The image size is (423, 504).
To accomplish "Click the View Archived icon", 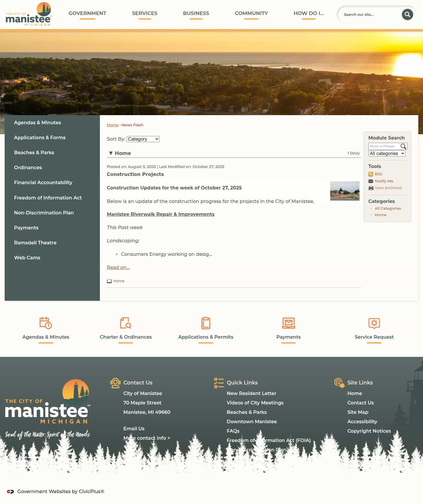I will tap(371, 188).
